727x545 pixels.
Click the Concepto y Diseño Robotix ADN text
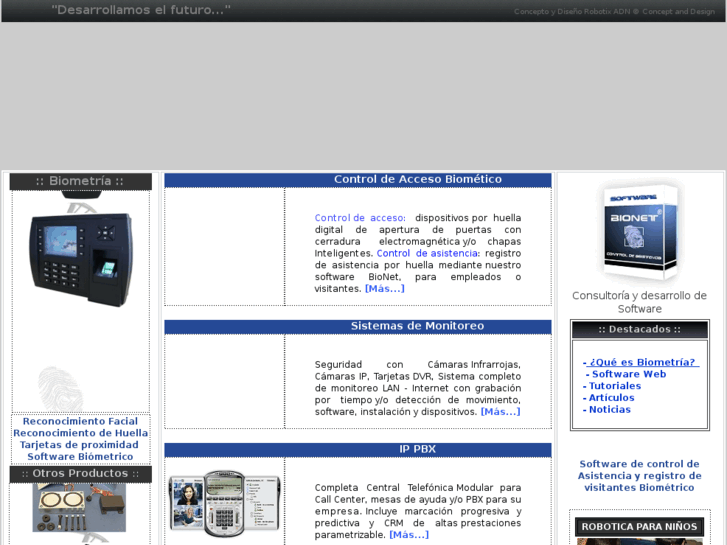(614, 12)
